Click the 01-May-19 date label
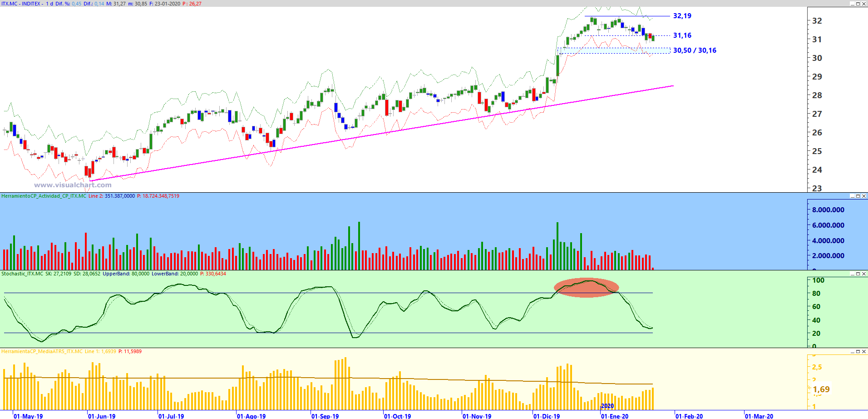 coord(28,416)
